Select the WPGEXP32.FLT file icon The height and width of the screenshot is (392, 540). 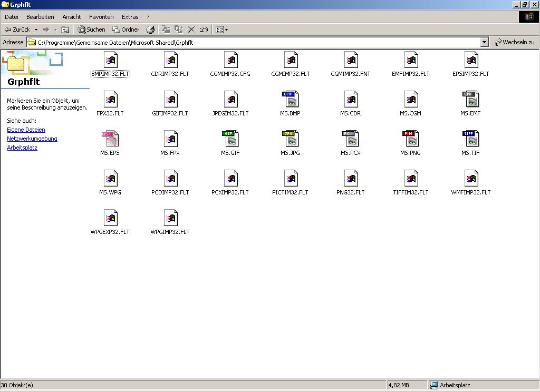(111, 218)
